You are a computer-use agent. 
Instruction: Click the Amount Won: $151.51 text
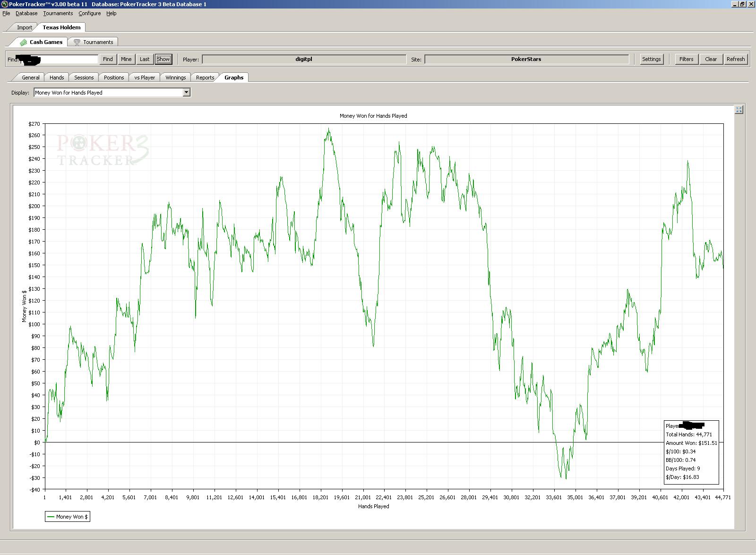pos(691,443)
